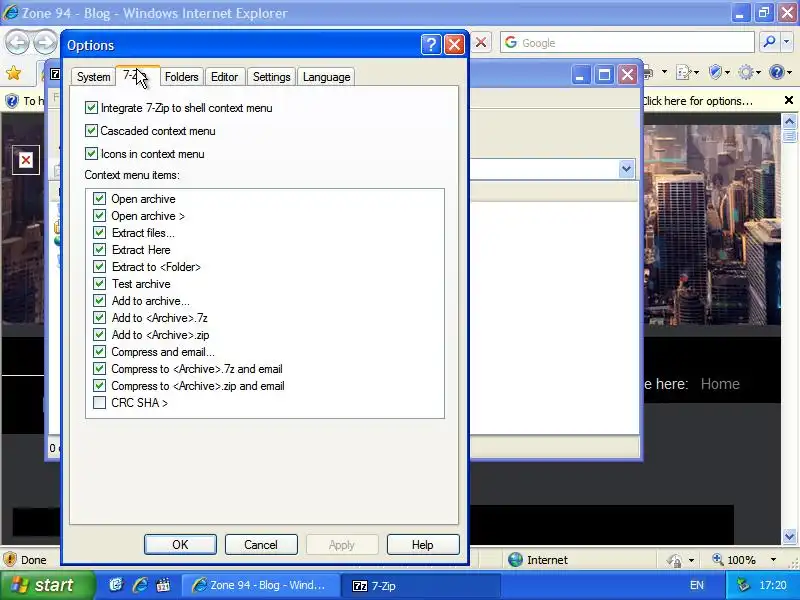The height and width of the screenshot is (600, 800).
Task: Click the 'Click here for options...' information bar
Action: (x=697, y=101)
